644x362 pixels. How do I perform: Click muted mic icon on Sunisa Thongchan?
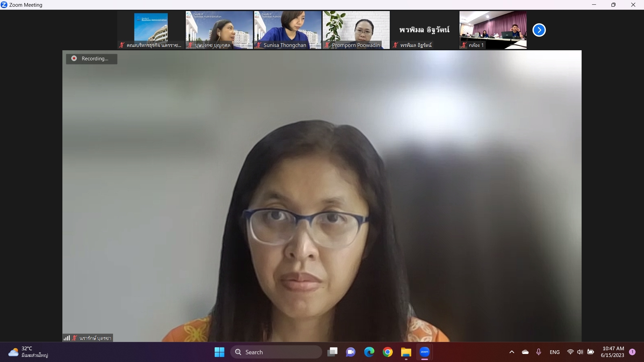point(259,45)
